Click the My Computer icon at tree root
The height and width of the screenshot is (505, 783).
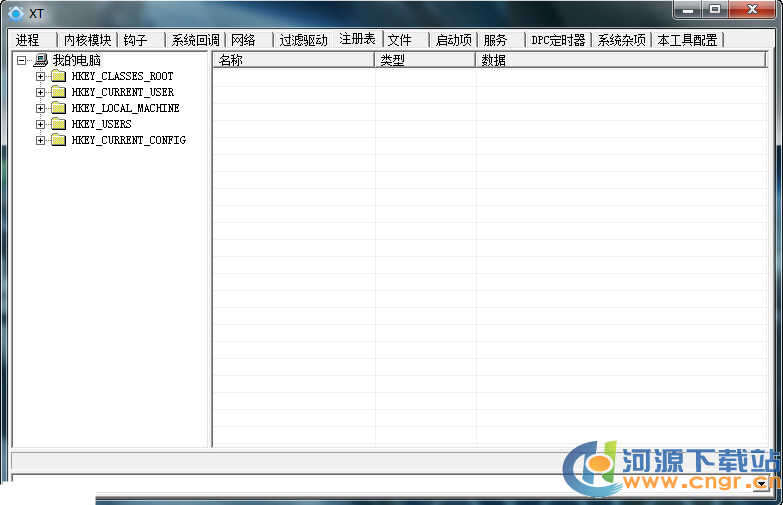point(40,60)
